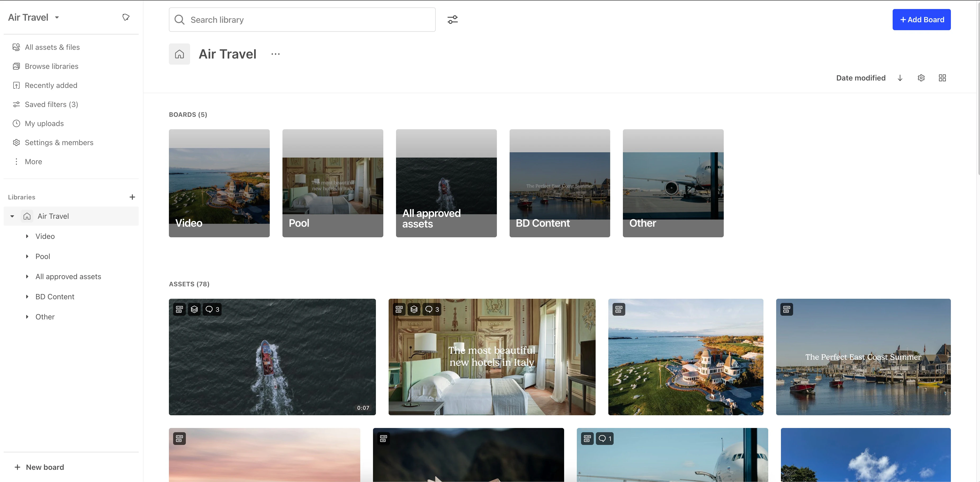The image size is (980, 482).
Task: Open the comments on the boat video asset
Action: [211, 309]
